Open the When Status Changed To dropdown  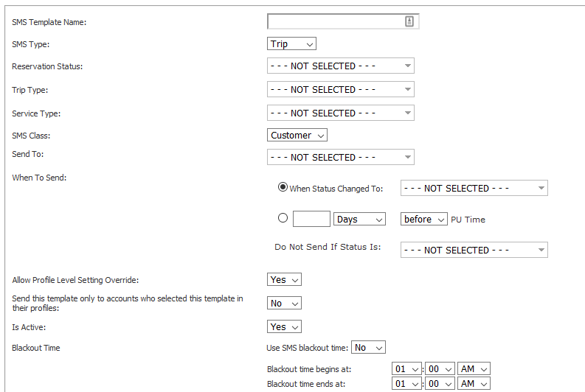point(474,189)
